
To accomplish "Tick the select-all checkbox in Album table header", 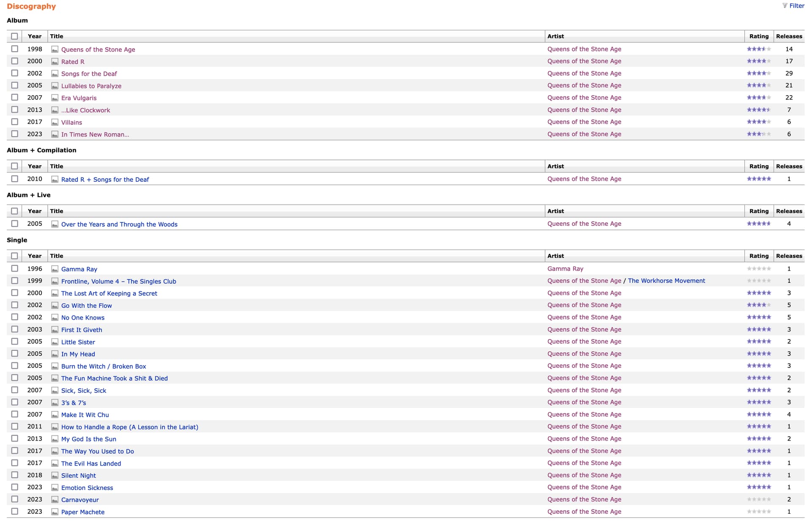I will [14, 36].
